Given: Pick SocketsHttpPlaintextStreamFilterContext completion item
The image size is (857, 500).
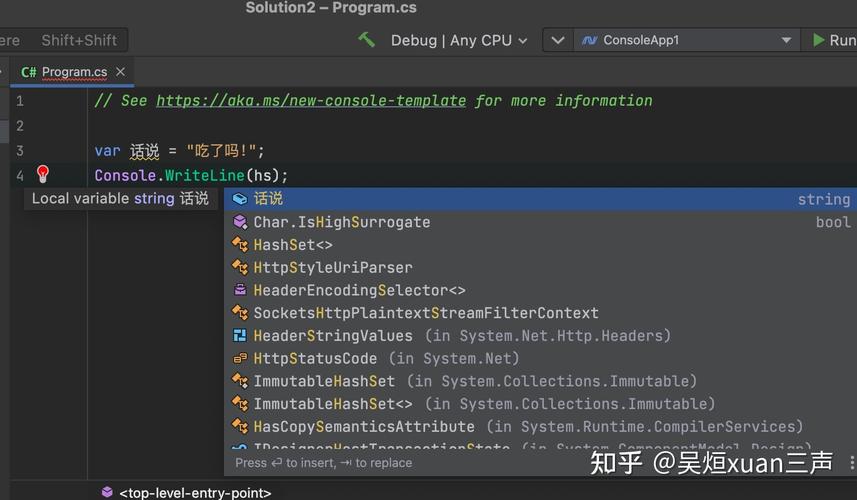Looking at the screenshot, I should [540, 313].
